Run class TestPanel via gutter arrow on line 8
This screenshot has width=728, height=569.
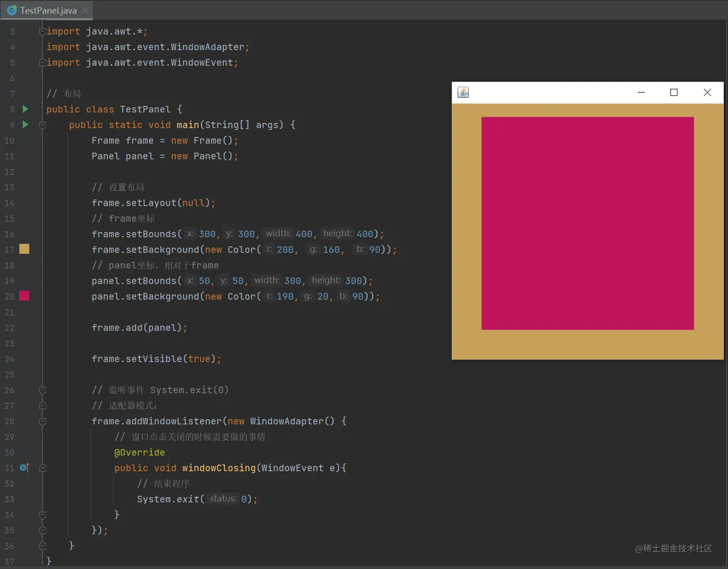(26, 109)
